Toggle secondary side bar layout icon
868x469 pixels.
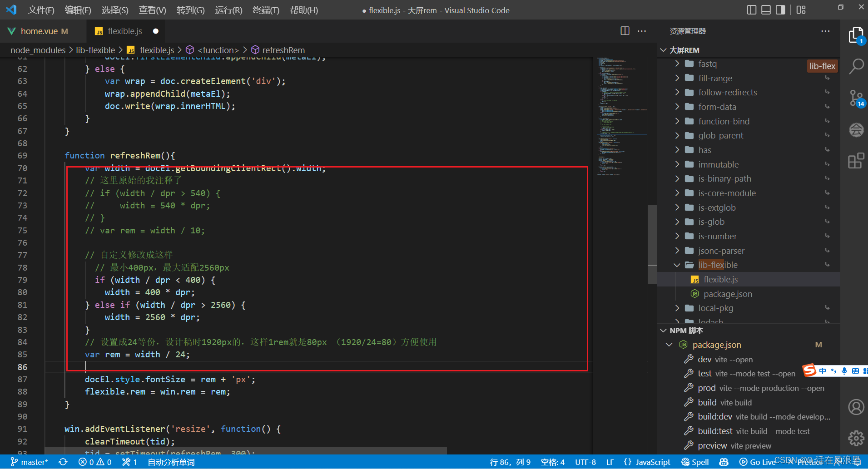point(780,10)
